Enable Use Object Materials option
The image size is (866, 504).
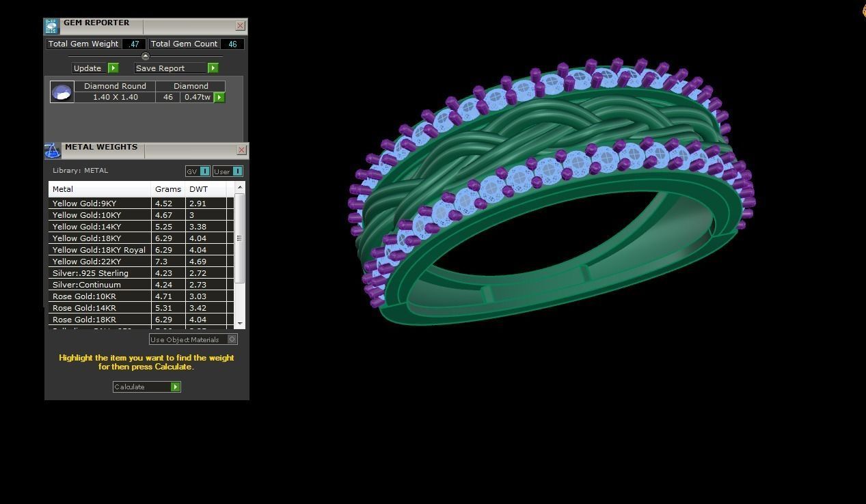coord(232,339)
